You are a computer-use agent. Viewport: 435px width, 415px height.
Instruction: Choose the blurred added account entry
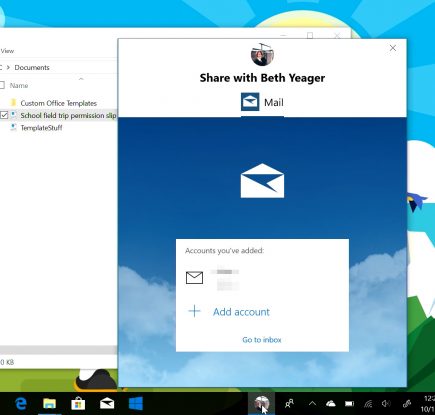coord(227,279)
